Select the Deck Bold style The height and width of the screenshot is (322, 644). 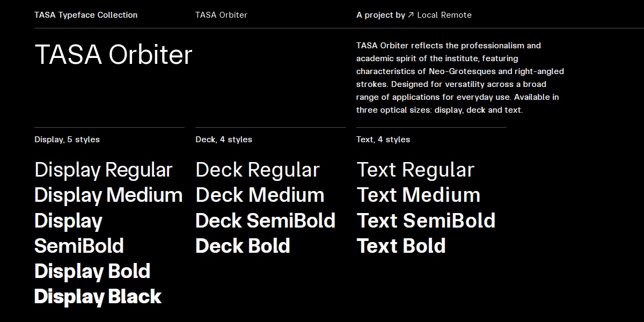tap(242, 246)
